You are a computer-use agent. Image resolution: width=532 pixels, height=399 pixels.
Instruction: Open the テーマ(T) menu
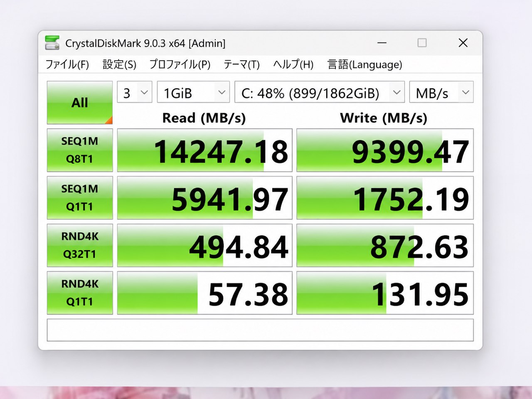pyautogui.click(x=241, y=64)
